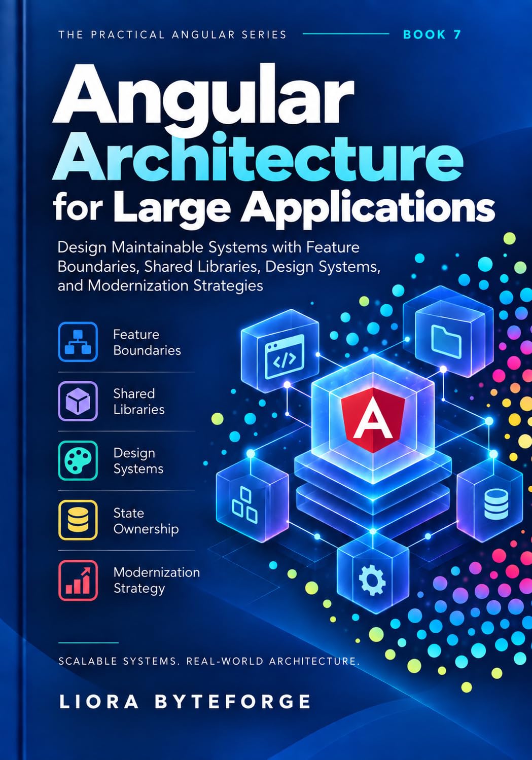The height and width of the screenshot is (760, 532).
Task: Click the red Angular shield logo
Action: (373, 420)
